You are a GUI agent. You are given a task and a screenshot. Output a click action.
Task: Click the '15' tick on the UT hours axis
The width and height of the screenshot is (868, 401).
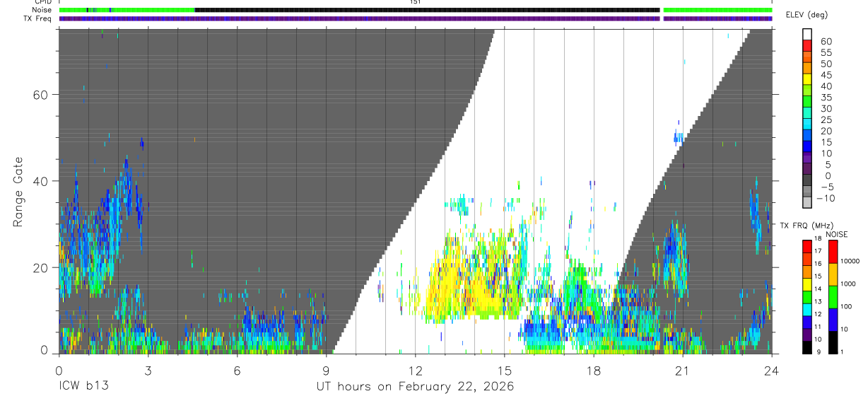505,370
